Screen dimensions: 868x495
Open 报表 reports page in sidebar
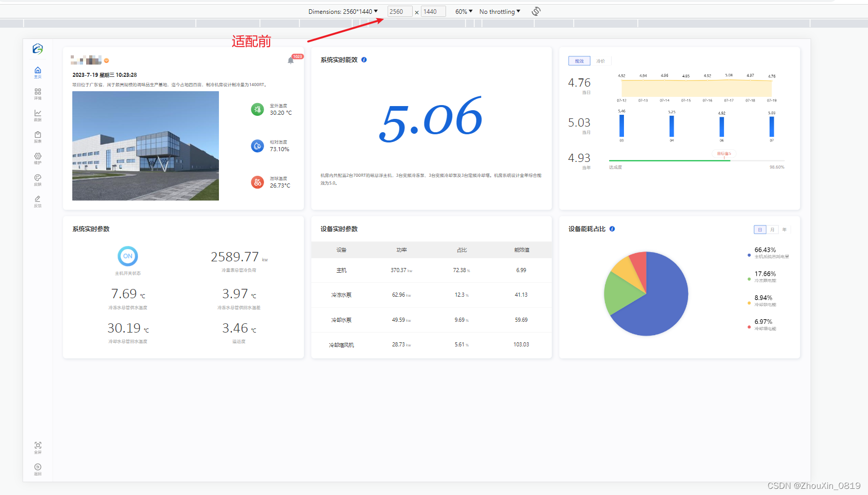click(37, 137)
